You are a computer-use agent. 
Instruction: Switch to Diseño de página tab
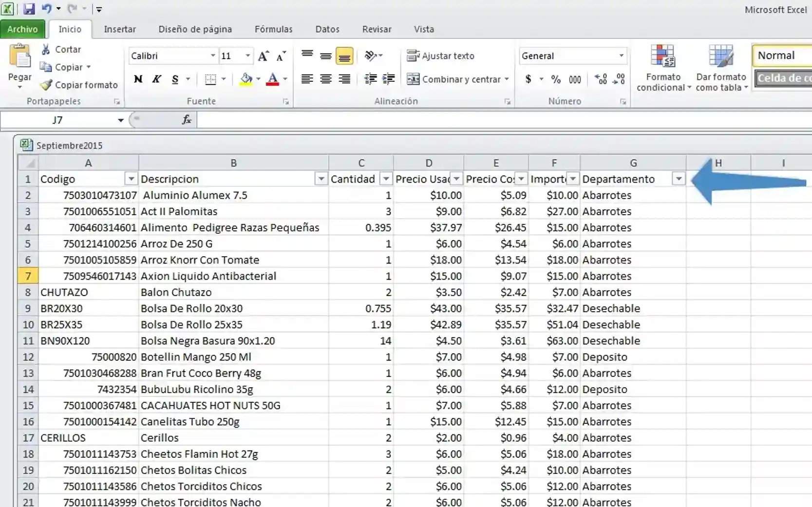pyautogui.click(x=195, y=29)
